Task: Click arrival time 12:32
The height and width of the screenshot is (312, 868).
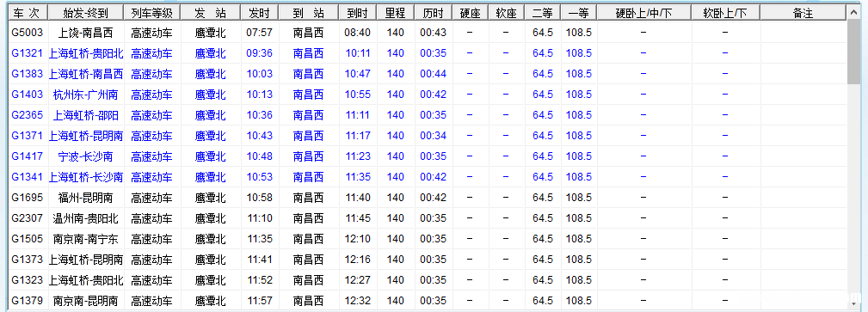Action: click(358, 301)
